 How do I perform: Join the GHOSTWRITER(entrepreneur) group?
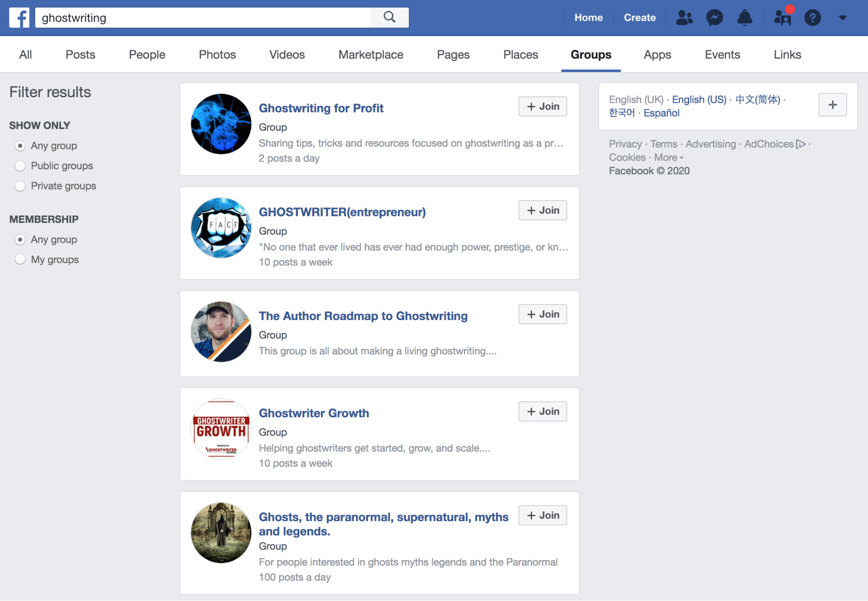[543, 210]
